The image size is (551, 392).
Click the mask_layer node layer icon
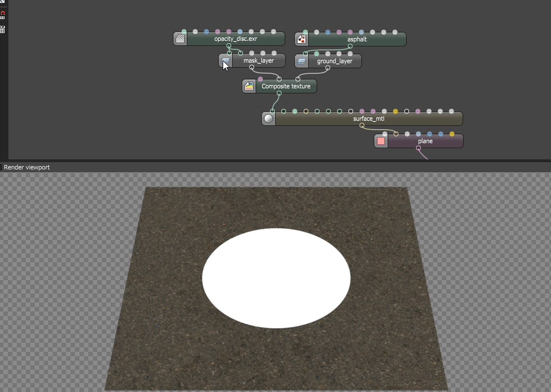click(x=225, y=61)
